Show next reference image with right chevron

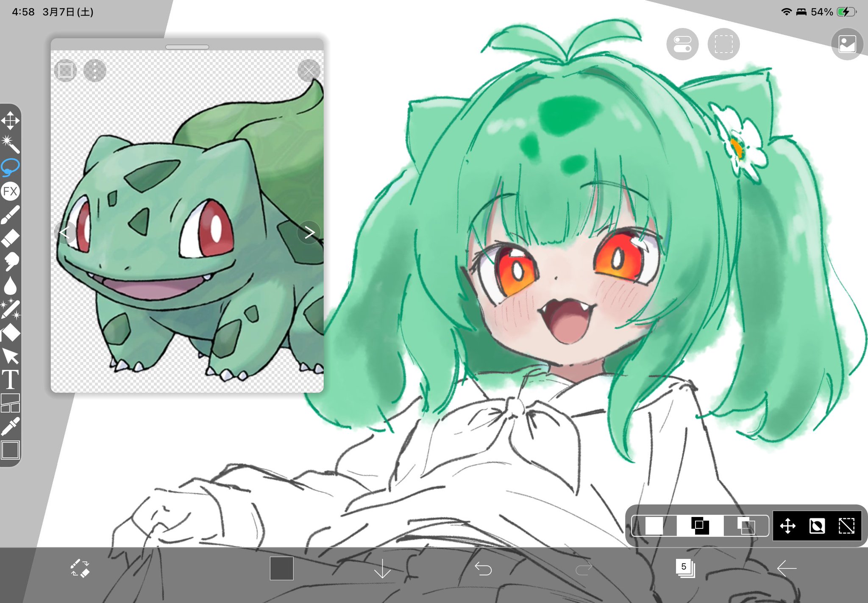pyautogui.click(x=309, y=232)
